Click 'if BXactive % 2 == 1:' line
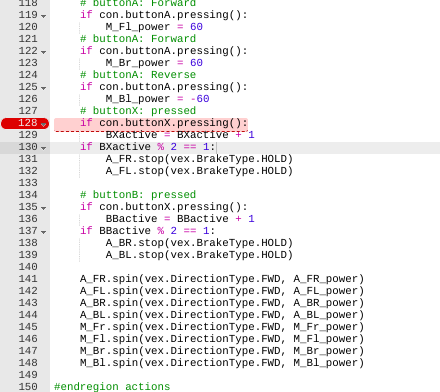440x392 pixels. coord(148,147)
